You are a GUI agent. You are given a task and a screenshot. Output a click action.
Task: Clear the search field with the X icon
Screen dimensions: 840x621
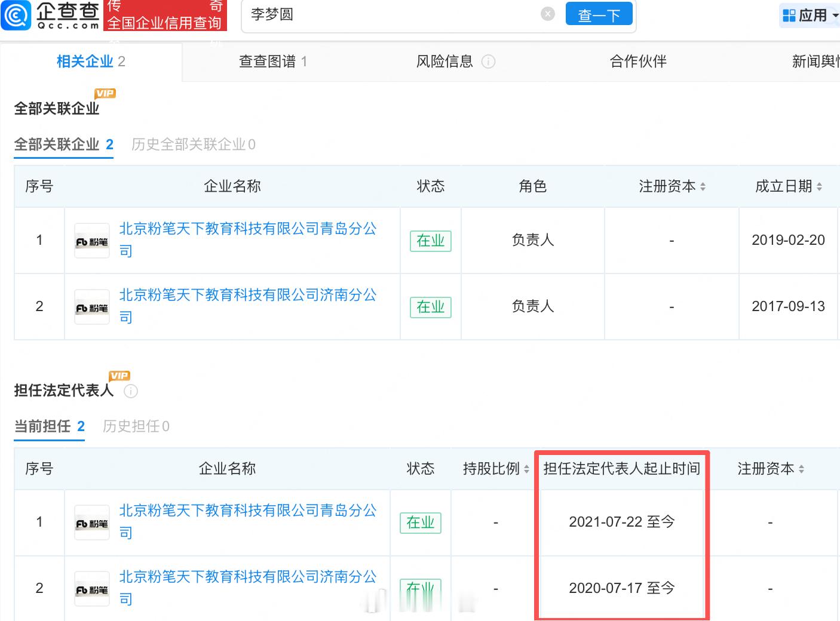click(x=547, y=14)
